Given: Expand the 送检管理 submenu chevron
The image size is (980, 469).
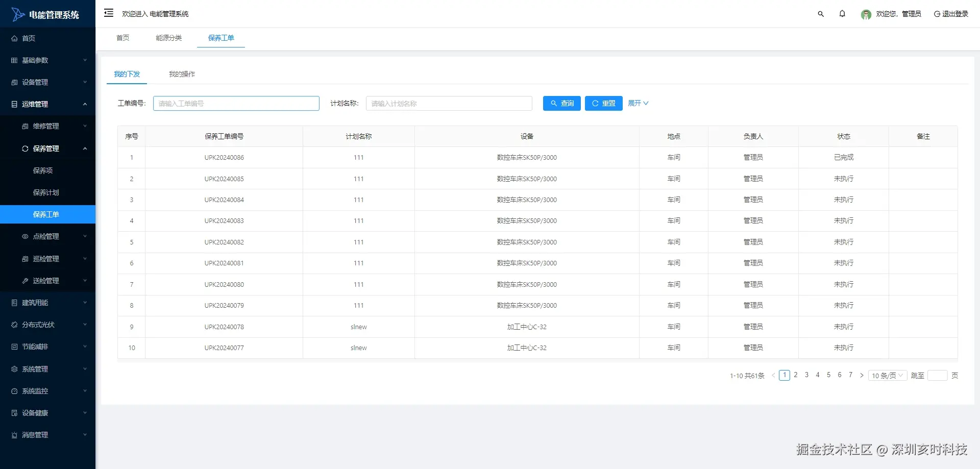Looking at the screenshot, I should point(85,281).
